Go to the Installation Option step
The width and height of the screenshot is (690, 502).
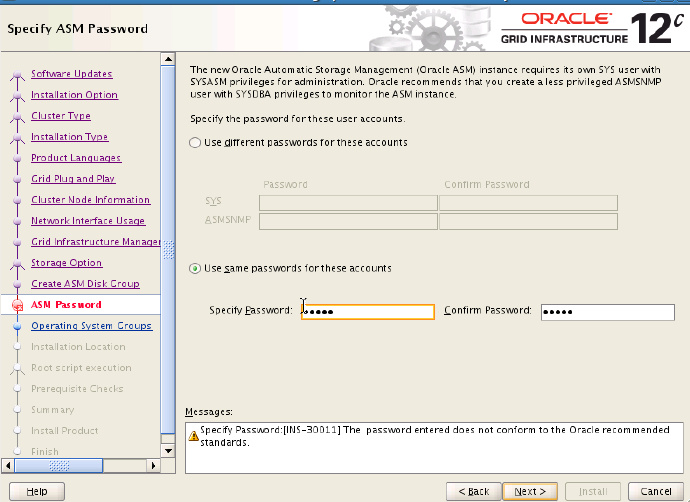pyautogui.click(x=74, y=95)
